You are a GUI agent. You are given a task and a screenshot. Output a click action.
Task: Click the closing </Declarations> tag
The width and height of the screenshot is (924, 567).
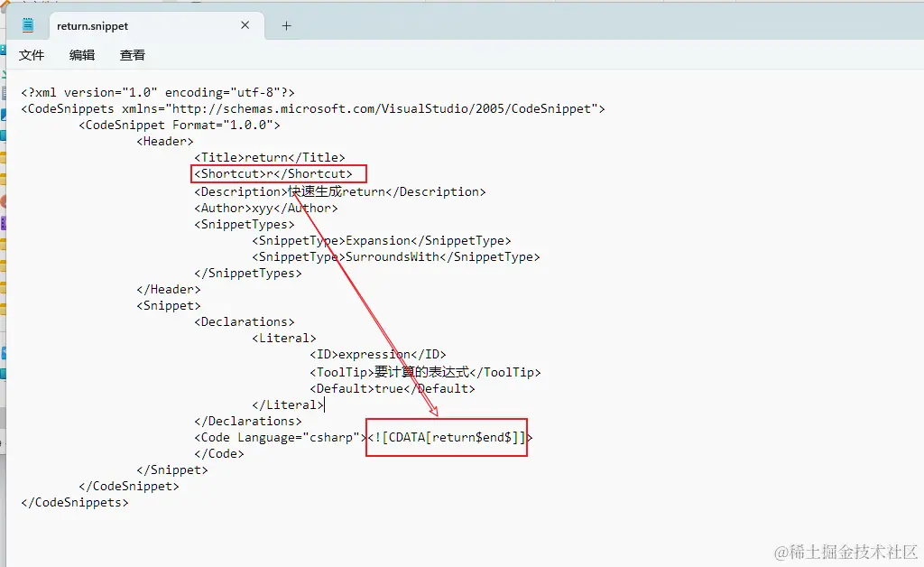(247, 422)
